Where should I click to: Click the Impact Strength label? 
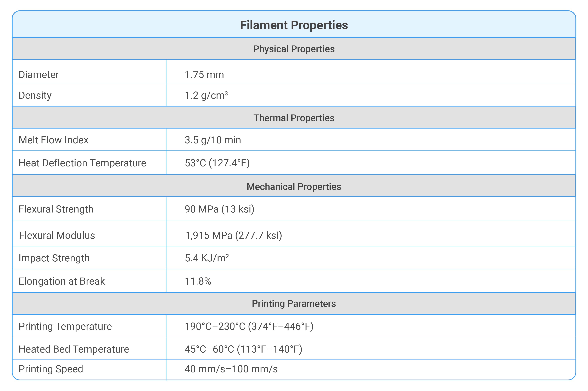point(54,258)
